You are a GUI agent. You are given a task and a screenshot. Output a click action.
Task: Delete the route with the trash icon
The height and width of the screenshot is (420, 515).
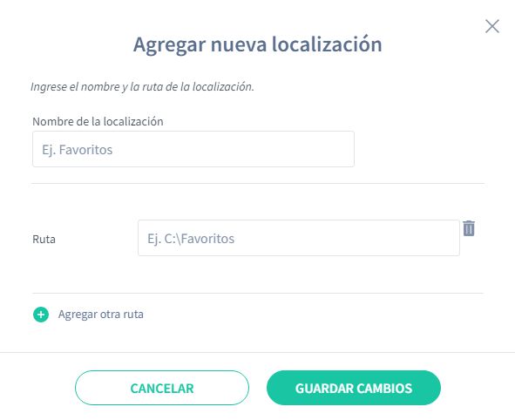coord(469,228)
